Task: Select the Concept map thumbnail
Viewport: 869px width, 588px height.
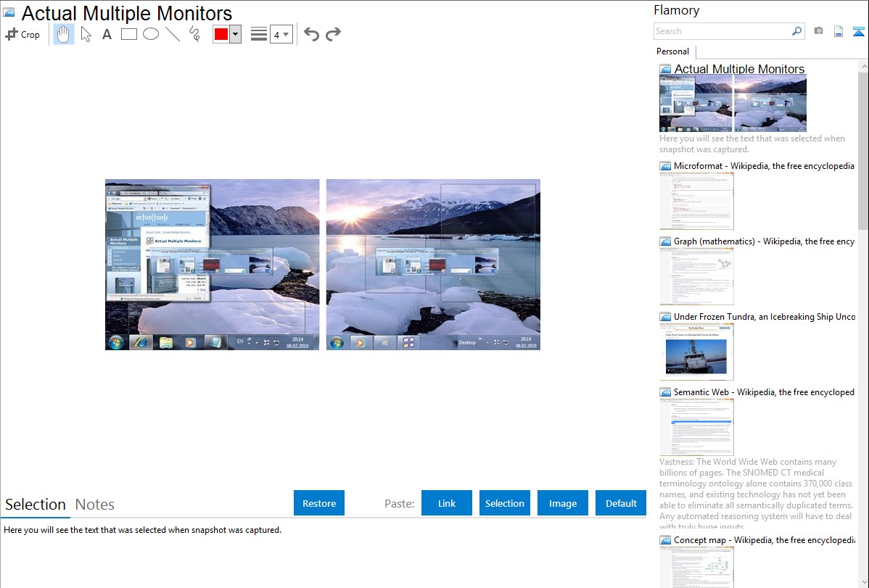Action: coord(696,567)
